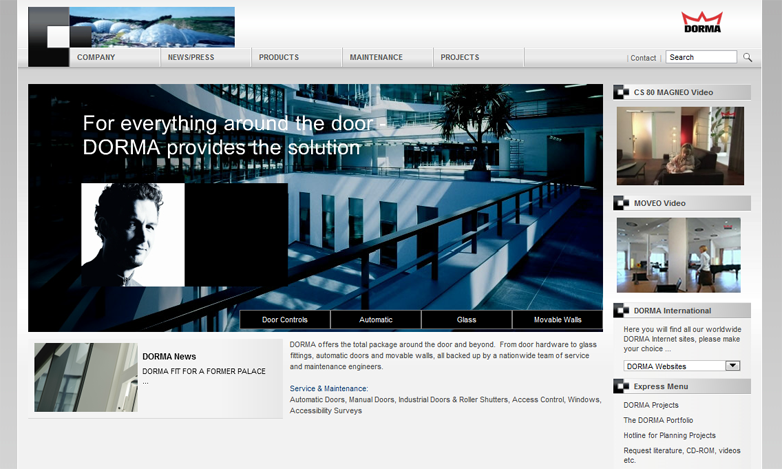
Task: Open the PROJECTS menu
Action: (460, 57)
